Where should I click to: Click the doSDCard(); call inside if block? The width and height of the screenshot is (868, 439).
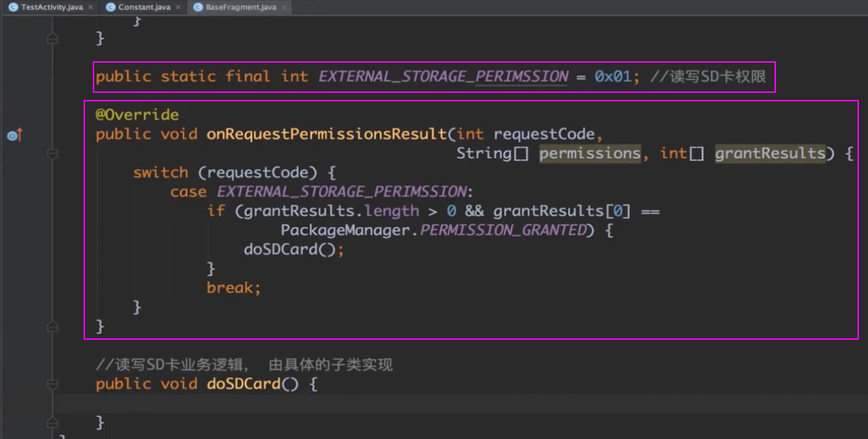[294, 249]
